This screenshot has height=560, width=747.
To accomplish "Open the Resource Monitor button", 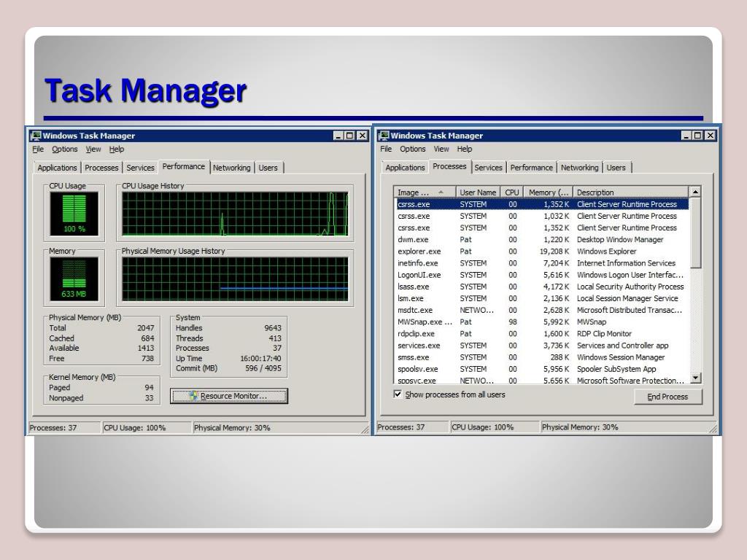I will (x=229, y=396).
